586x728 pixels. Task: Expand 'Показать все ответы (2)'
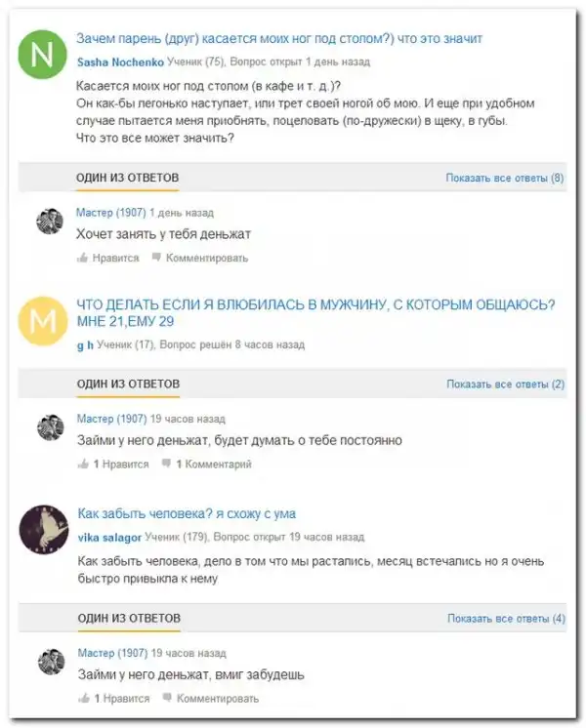point(505,384)
